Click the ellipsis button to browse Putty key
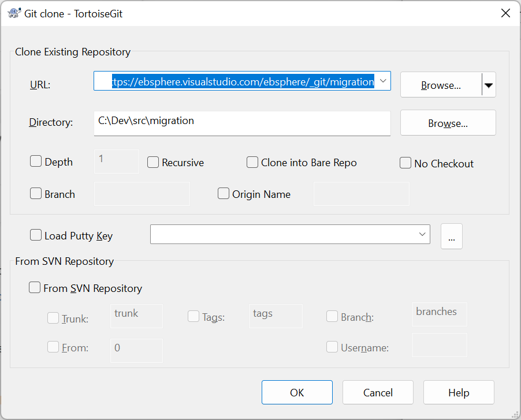The width and height of the screenshot is (521, 420). pos(452,236)
